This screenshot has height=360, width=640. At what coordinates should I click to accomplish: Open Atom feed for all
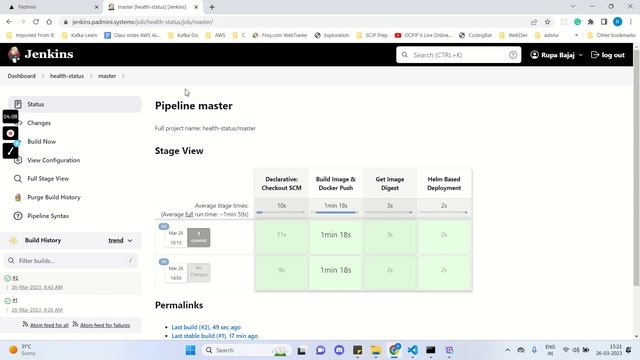pyautogui.click(x=49, y=325)
